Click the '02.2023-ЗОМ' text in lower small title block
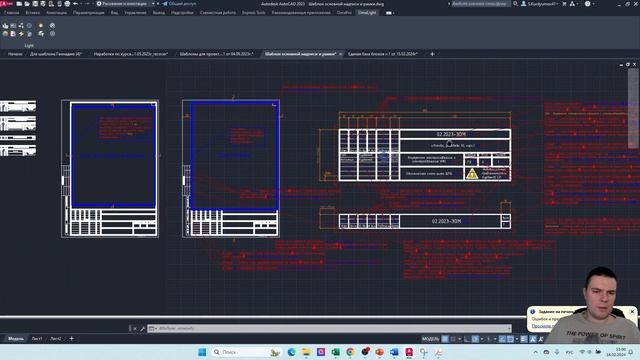Viewport: 640px width, 360px height. tap(447, 221)
